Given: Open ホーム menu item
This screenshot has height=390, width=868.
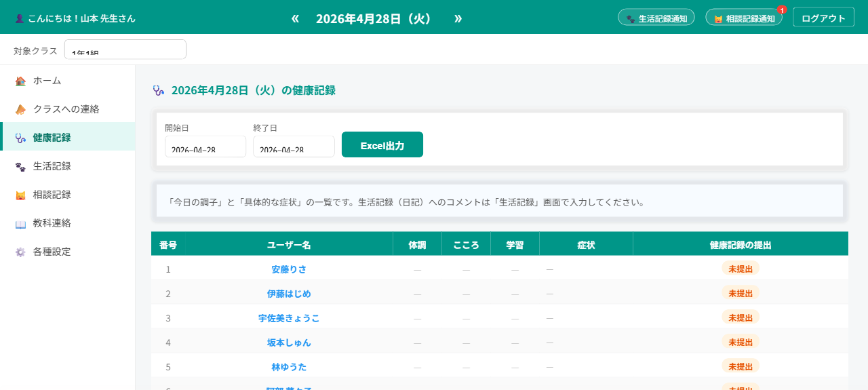Looking at the screenshot, I should pos(68,81).
